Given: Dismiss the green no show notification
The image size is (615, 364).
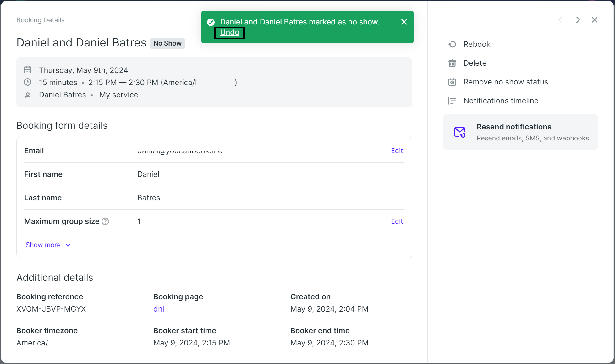Looking at the screenshot, I should [404, 22].
